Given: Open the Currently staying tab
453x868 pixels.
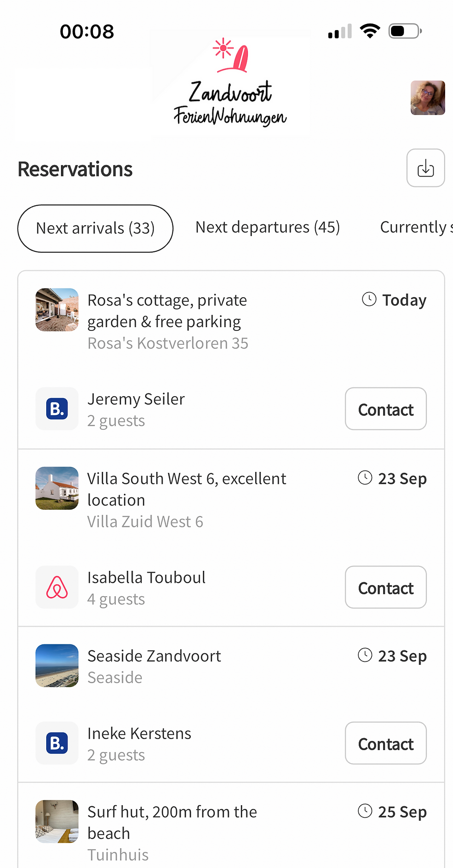Looking at the screenshot, I should (416, 227).
